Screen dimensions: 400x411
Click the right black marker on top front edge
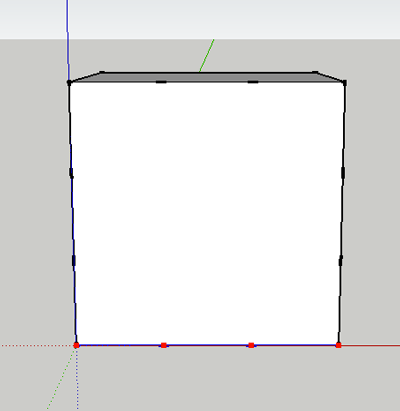coord(253,82)
